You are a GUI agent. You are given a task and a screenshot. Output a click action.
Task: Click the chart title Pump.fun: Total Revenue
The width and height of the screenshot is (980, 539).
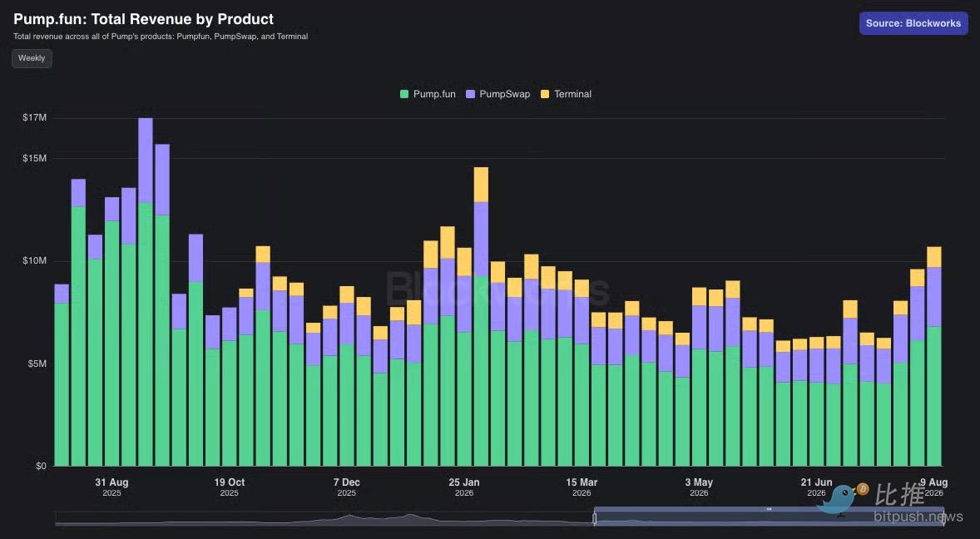point(144,19)
